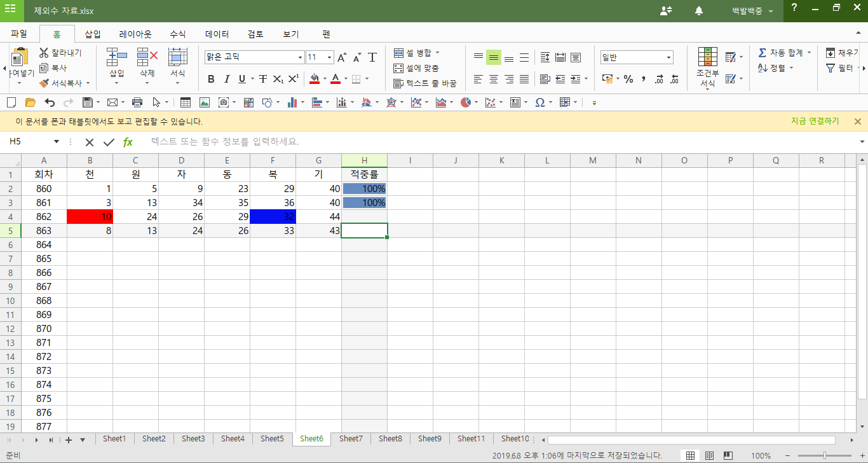868x463 pixels.
Task: Open the 수식 (Formulas) ribbon tab
Action: coord(178,34)
